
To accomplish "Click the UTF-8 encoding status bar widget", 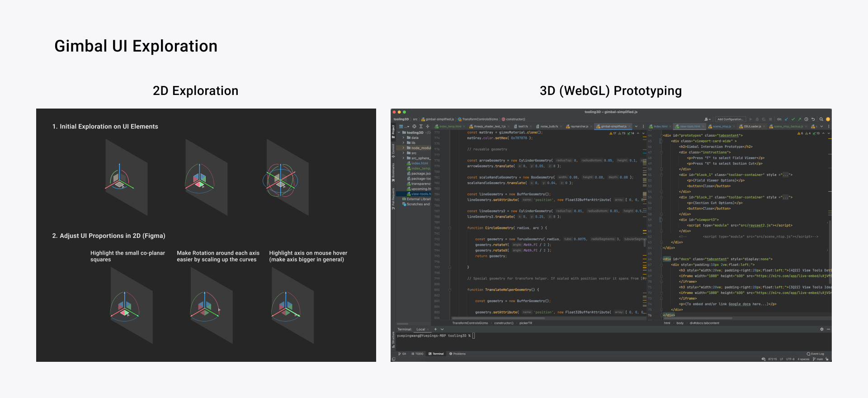I will coord(790,359).
